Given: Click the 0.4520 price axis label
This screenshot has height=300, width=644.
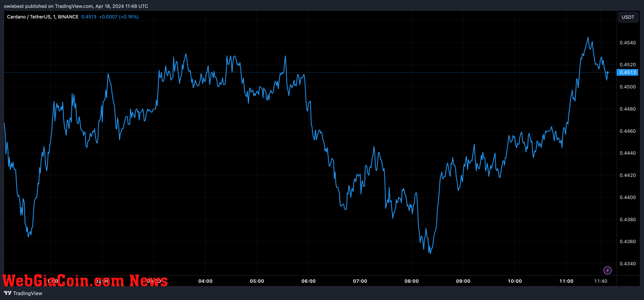Looking at the screenshot, I should pos(628,65).
